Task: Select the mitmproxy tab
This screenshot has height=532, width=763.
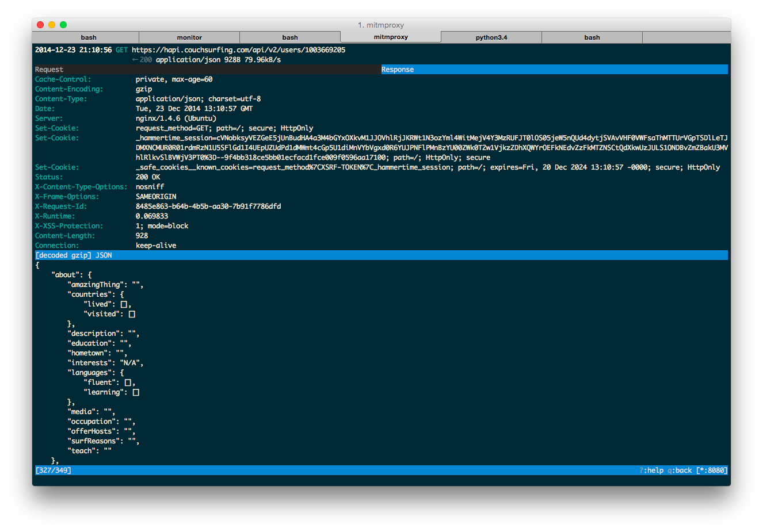Action: [x=391, y=37]
